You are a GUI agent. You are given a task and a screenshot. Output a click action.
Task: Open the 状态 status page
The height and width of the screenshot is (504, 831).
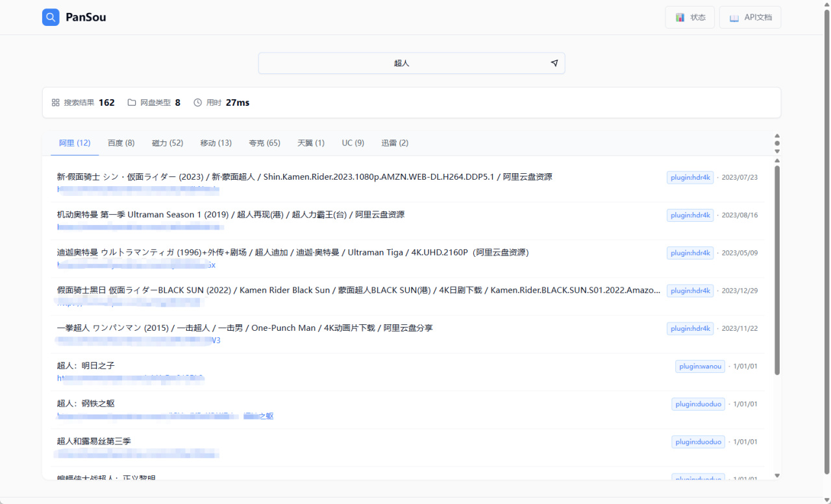click(690, 18)
